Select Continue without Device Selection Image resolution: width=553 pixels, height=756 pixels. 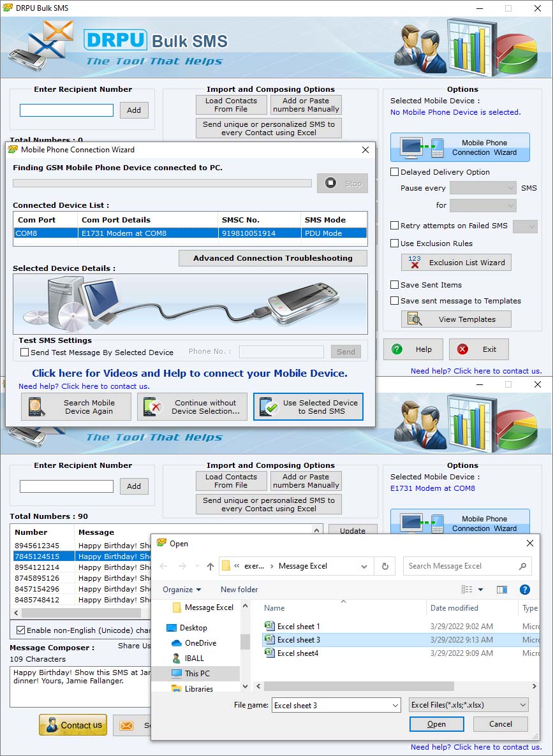[192, 407]
